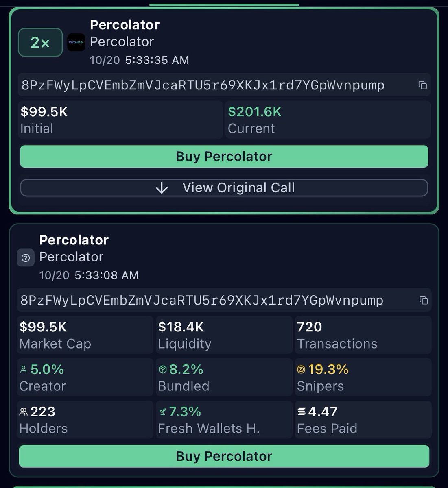Click the Percolator token logo thumbnail
Image resolution: width=448 pixels, height=488 pixels.
click(76, 42)
